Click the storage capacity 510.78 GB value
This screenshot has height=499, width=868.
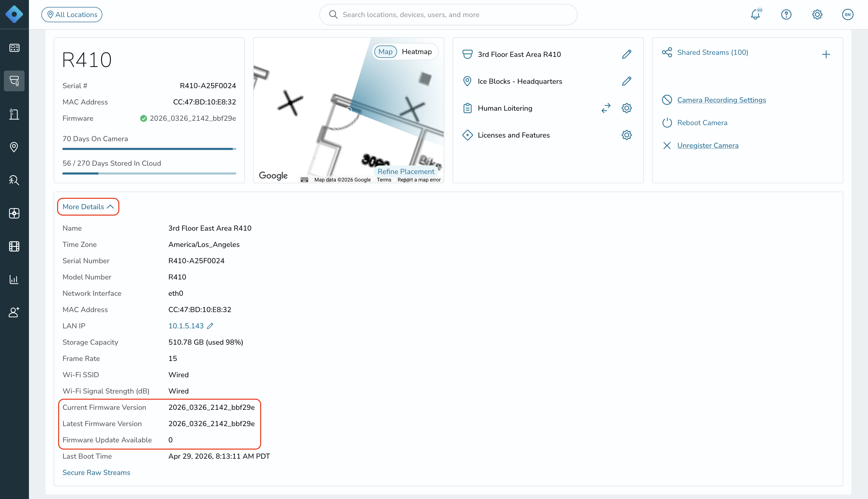[206, 342]
